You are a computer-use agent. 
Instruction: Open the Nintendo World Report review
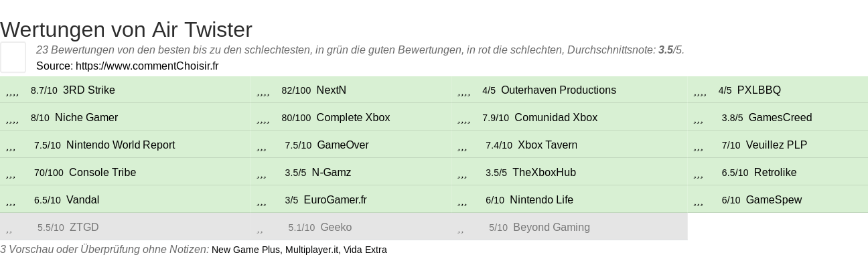(x=121, y=145)
